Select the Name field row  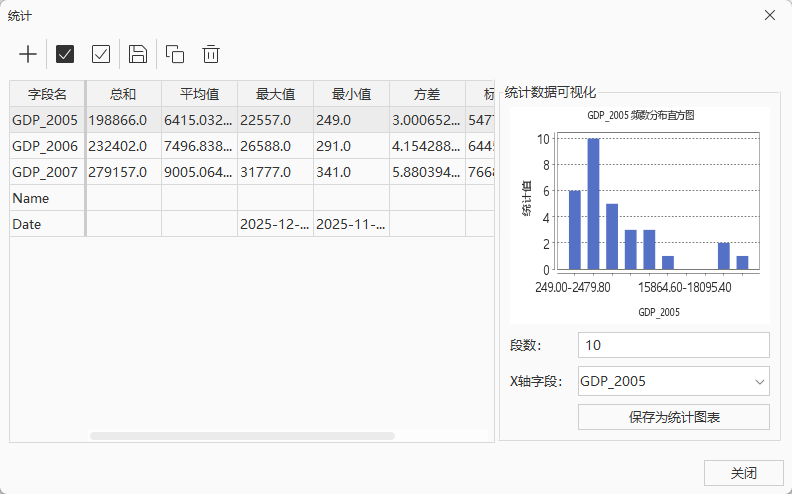click(45, 198)
